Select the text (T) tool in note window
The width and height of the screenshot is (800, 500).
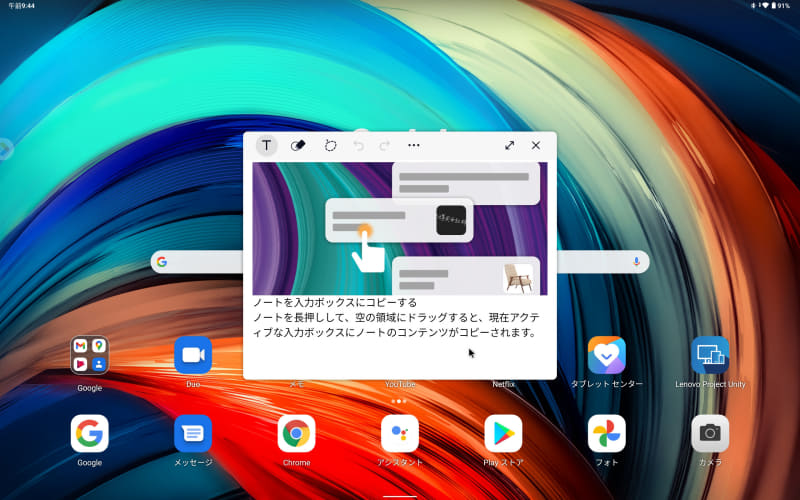(266, 145)
